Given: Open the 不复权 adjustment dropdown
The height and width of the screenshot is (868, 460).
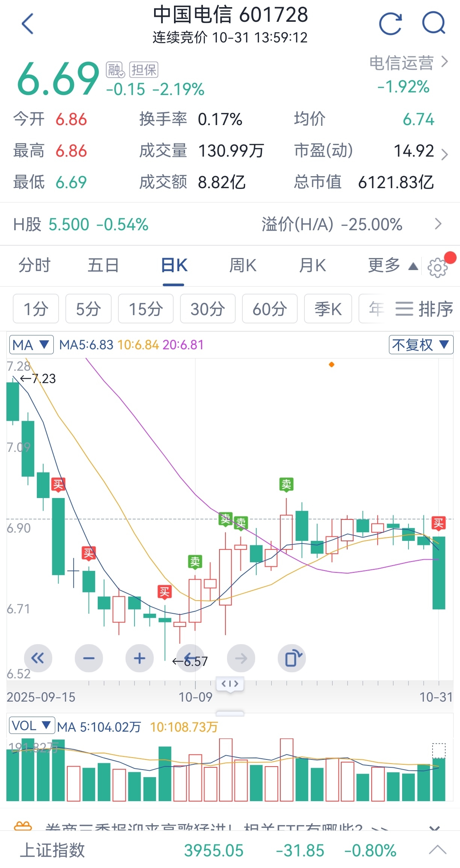Looking at the screenshot, I should tap(421, 345).
